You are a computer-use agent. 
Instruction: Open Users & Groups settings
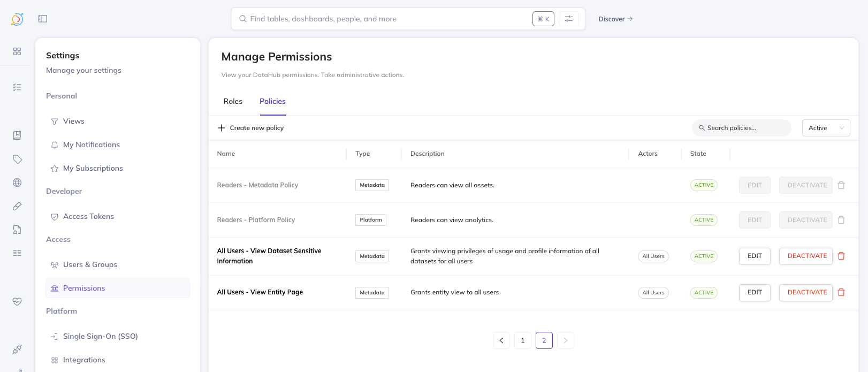(x=90, y=264)
